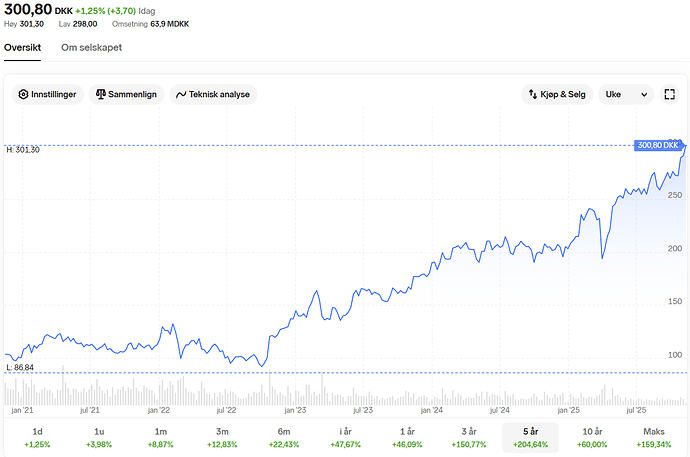The width and height of the screenshot is (690, 457).
Task: Show Maks full price history
Action: pos(654,437)
